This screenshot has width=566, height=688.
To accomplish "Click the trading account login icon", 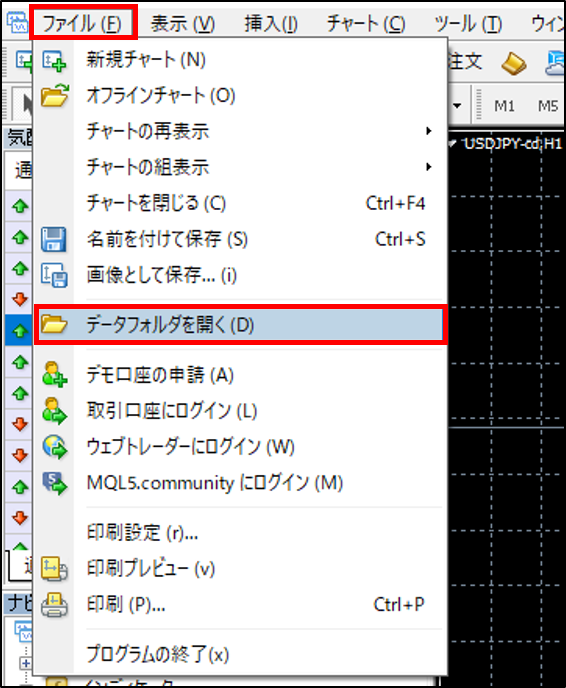I will pos(54,411).
